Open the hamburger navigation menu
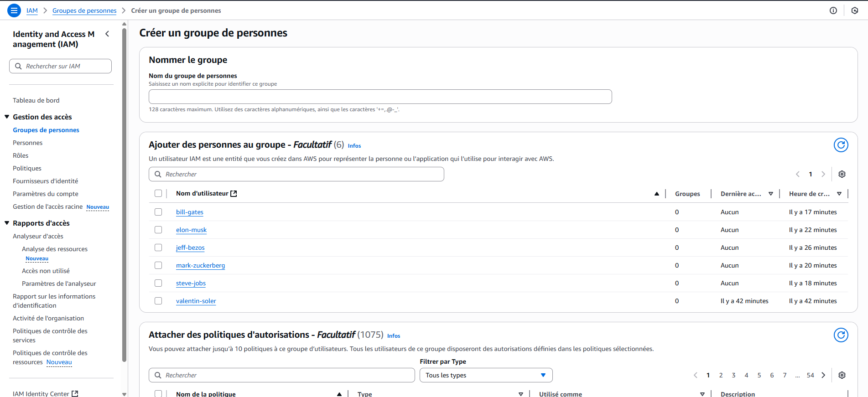The height and width of the screenshot is (397, 868). point(14,10)
